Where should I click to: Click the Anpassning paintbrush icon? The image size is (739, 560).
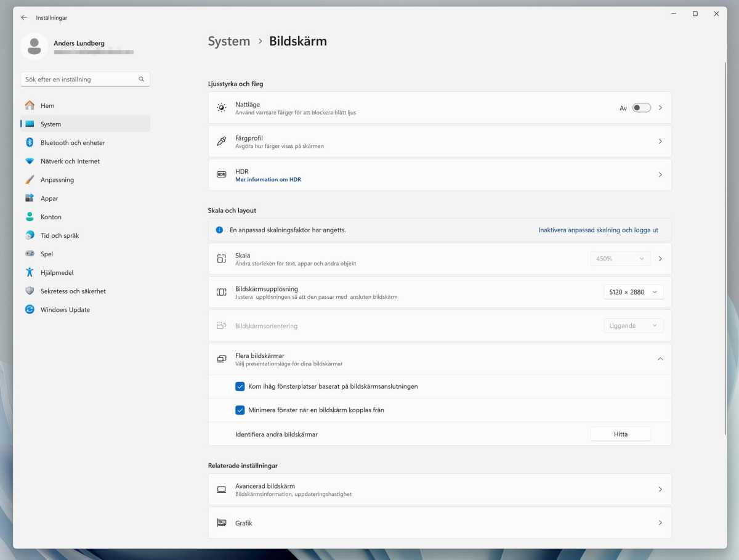[30, 180]
